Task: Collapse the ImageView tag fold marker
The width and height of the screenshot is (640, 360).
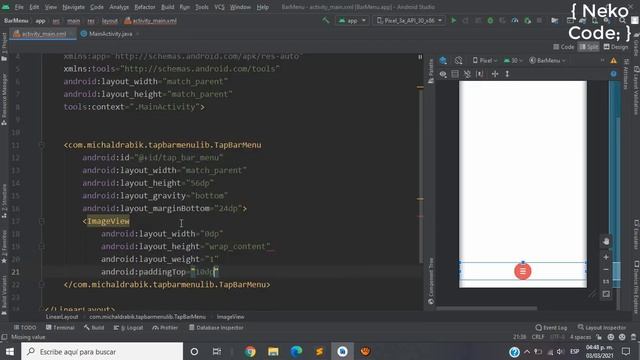Action: pos(42,221)
